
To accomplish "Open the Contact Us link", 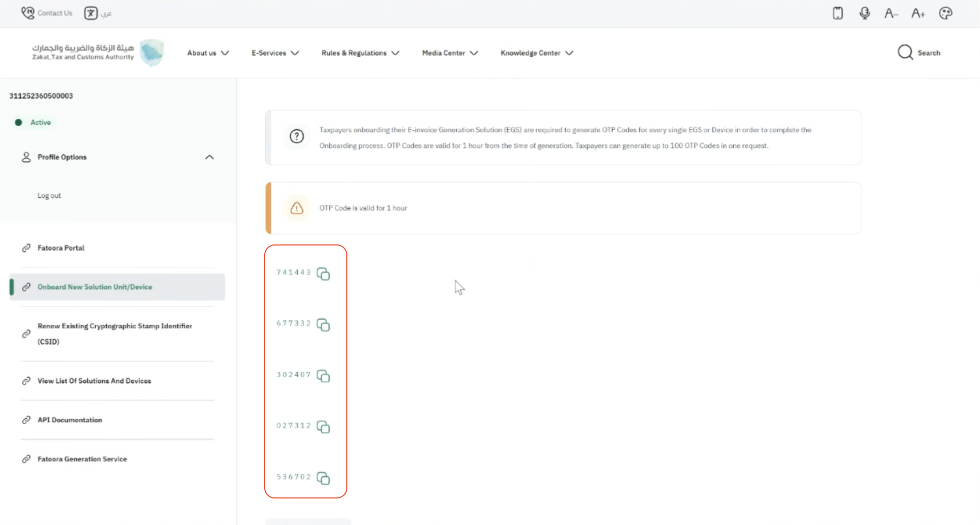I will 47,13.
